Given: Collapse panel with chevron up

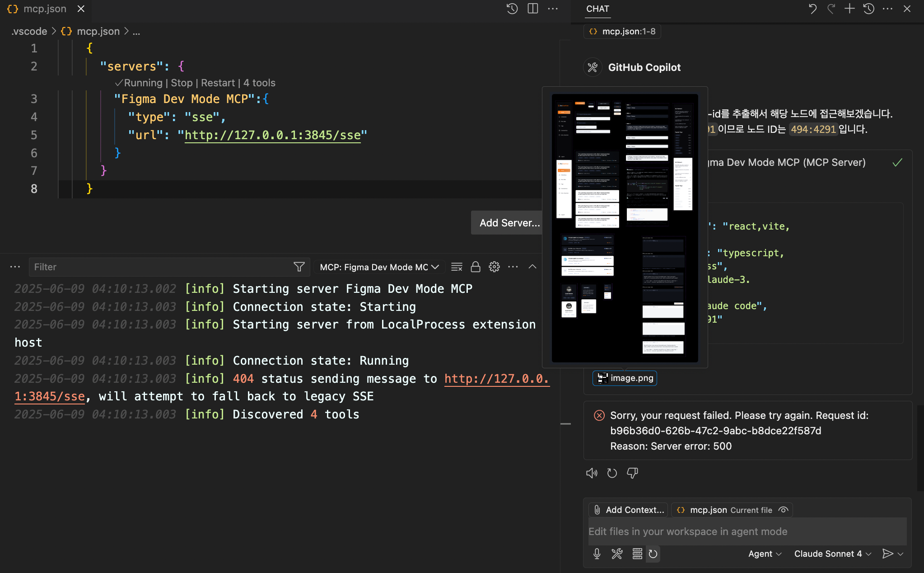Looking at the screenshot, I should coord(532,267).
